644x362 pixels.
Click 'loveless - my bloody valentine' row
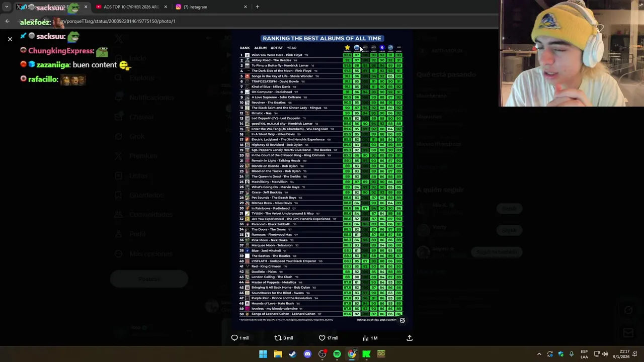321,309
